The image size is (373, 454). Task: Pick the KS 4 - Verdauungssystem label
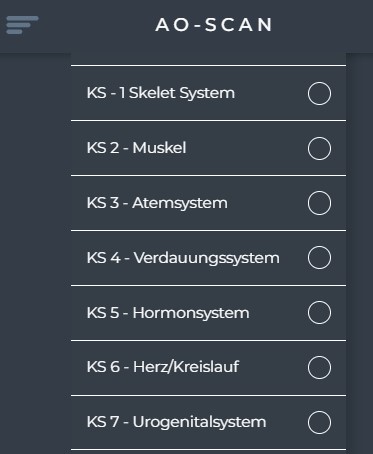click(183, 258)
